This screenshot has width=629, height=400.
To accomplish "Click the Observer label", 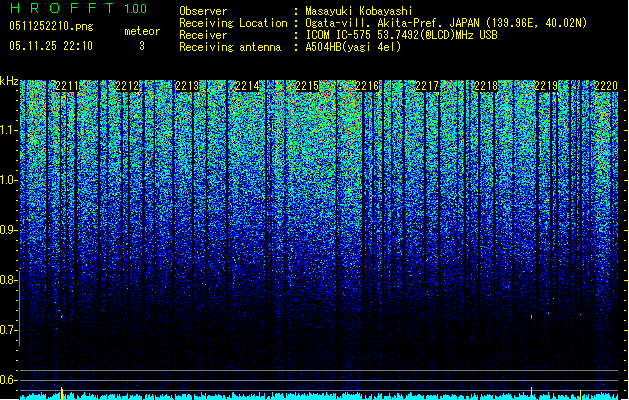I will coord(203,11).
